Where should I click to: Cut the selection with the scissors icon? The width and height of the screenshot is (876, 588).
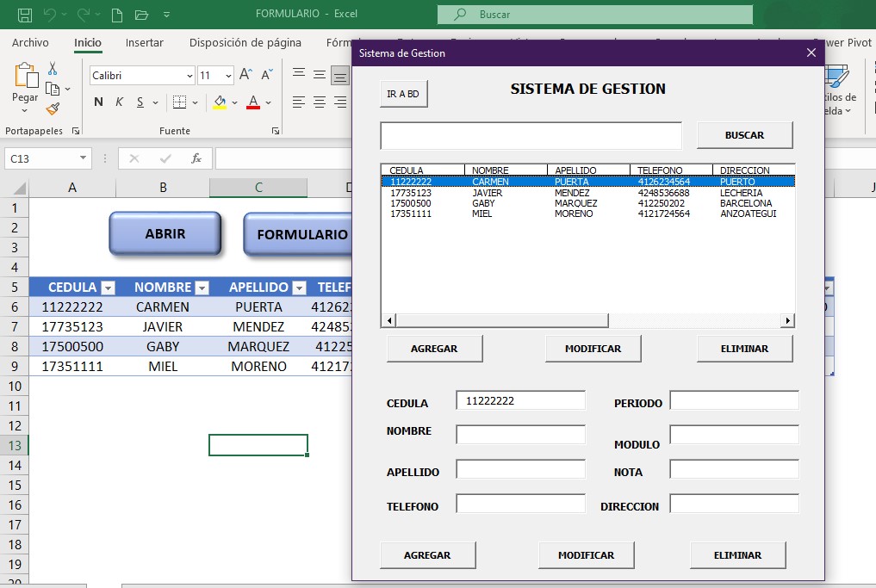(53, 68)
